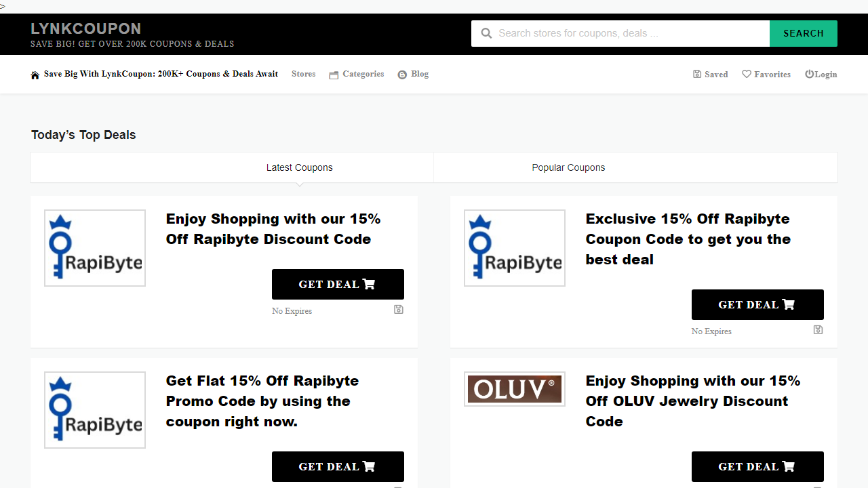
Task: Click the cart icon inside the first GET DEAL button
Action: [368, 284]
